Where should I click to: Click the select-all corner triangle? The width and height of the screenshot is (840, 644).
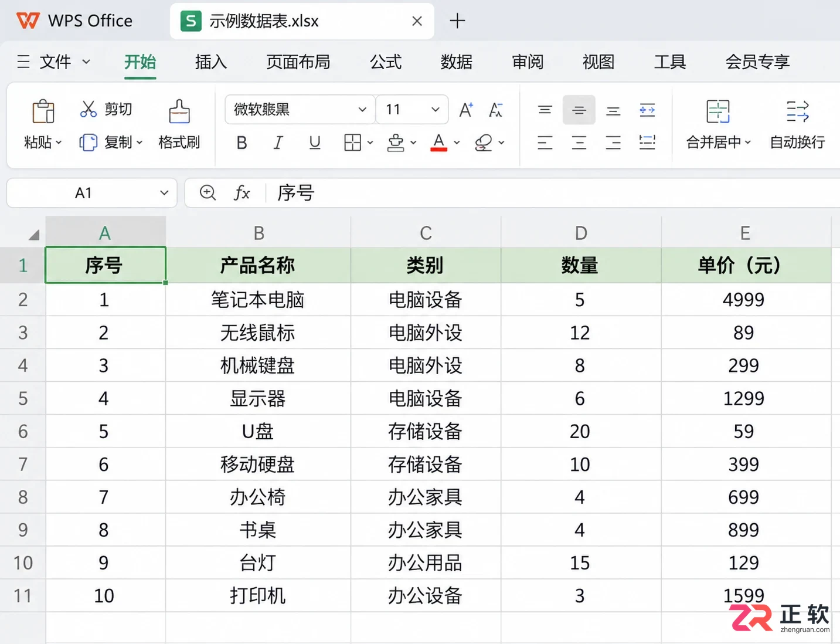pyautogui.click(x=33, y=235)
